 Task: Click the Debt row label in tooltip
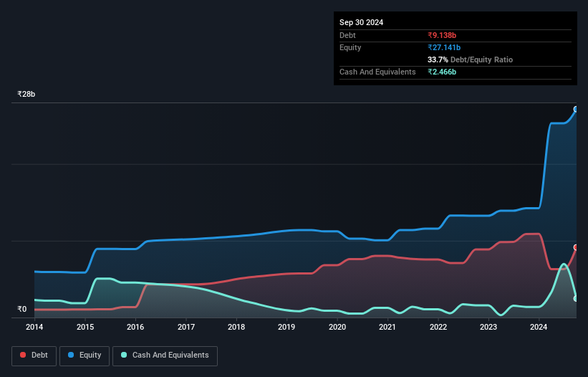tap(347, 35)
